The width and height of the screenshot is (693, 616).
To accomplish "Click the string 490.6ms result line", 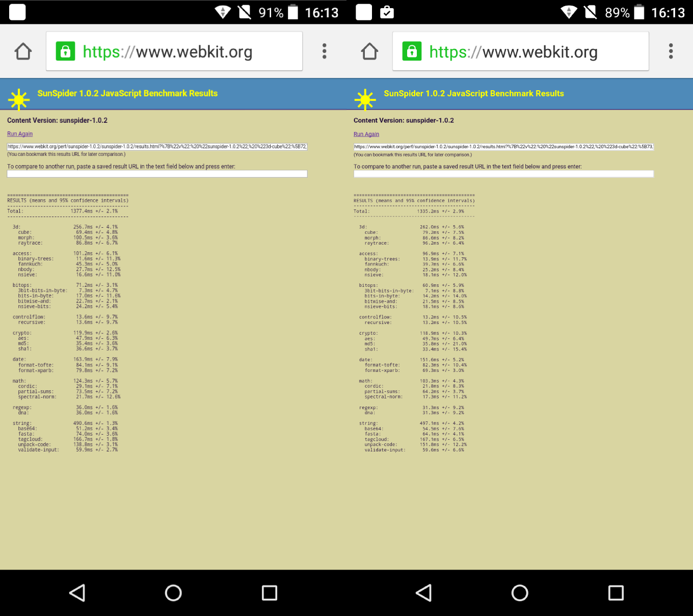I will 65,423.
